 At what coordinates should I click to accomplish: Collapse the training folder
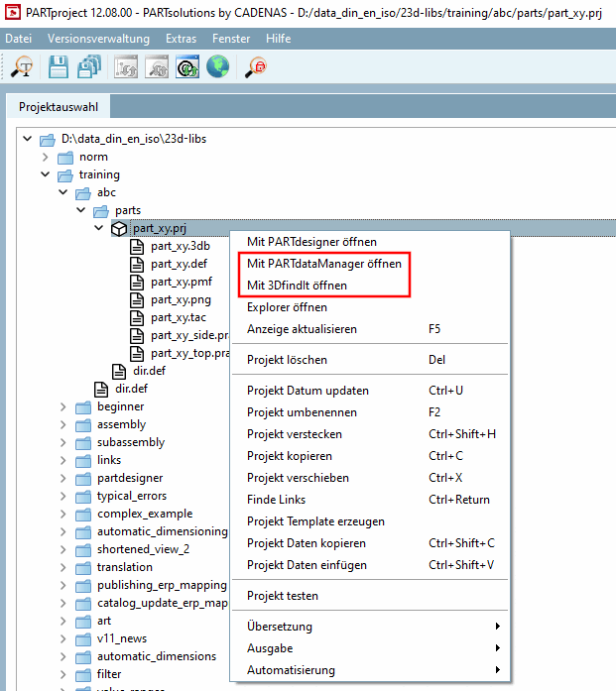tap(45, 174)
